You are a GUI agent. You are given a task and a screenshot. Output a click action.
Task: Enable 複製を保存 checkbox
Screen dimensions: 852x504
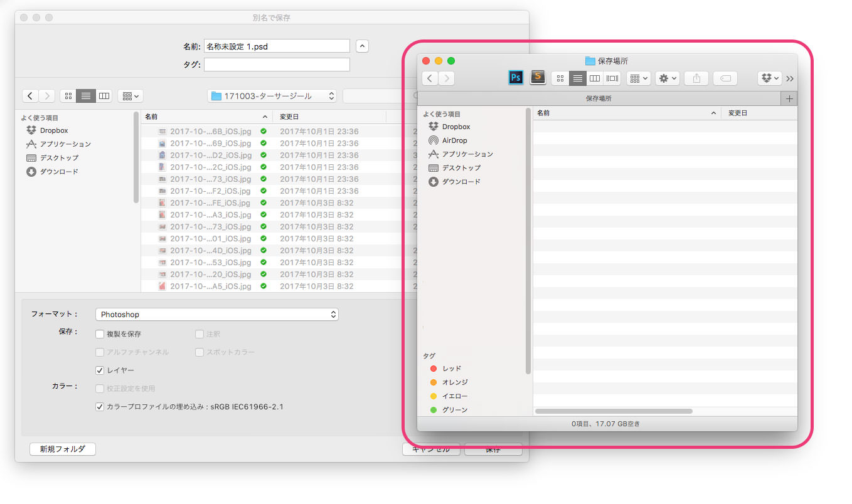[100, 334]
